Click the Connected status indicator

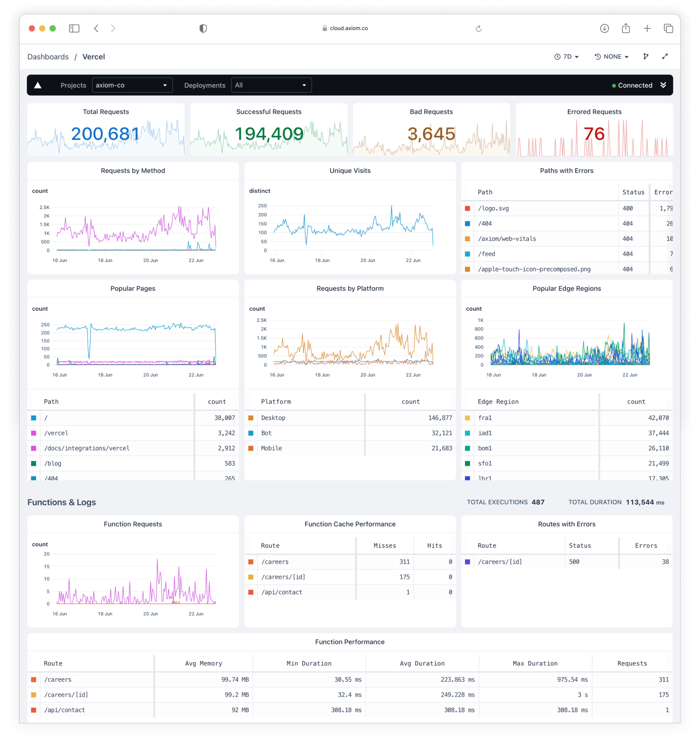[x=632, y=85]
